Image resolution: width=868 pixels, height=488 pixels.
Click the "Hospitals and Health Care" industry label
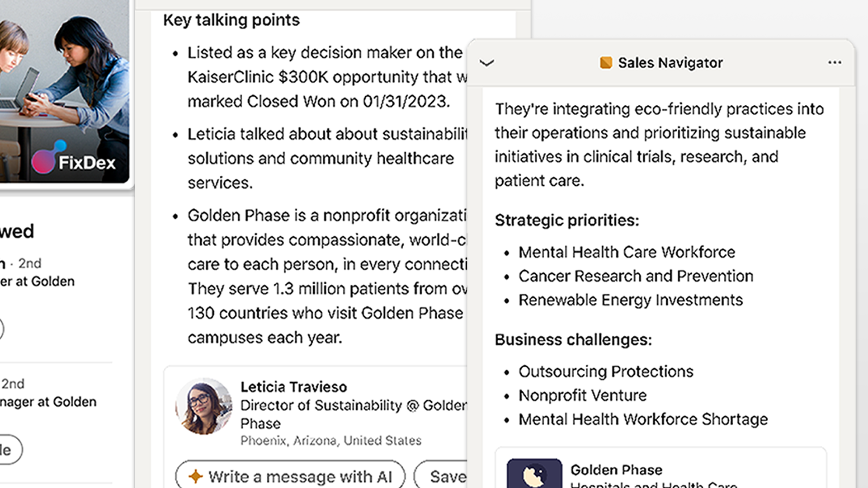click(x=653, y=485)
